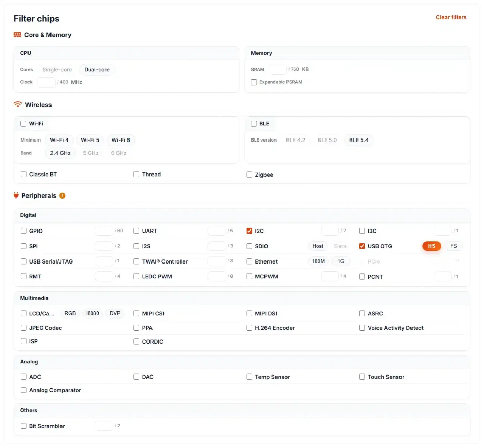The height and width of the screenshot is (448, 484).
Task: Click the Peripherals plug icon
Action: pos(16,195)
